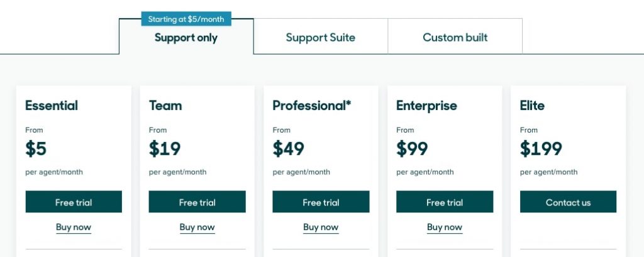
Task: Click the Essential plan heading
Action: (x=52, y=106)
